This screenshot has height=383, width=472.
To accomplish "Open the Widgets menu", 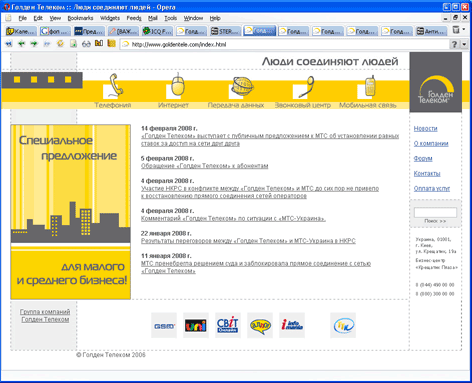I will tap(110, 18).
